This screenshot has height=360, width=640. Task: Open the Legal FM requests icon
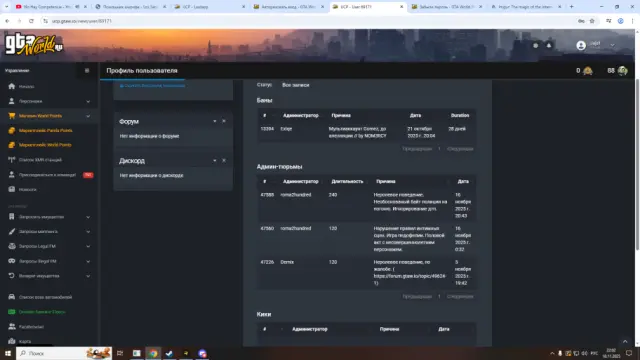click(11, 246)
